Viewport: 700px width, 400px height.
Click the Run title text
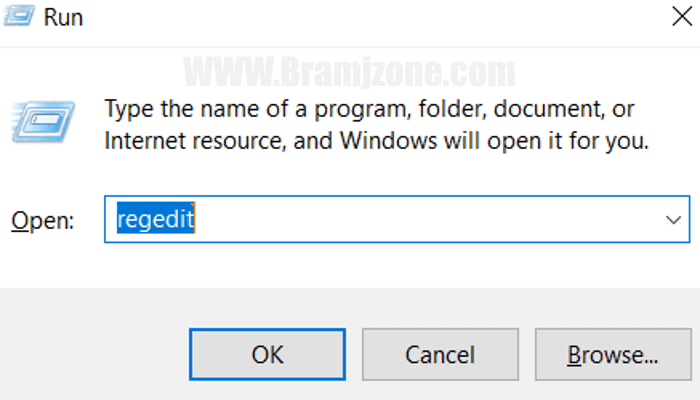coord(63,18)
